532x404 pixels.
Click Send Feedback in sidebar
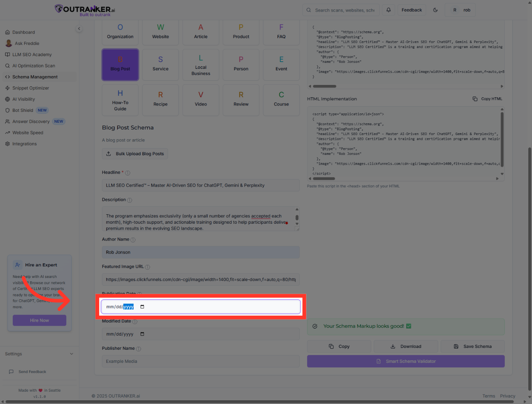[32, 372]
